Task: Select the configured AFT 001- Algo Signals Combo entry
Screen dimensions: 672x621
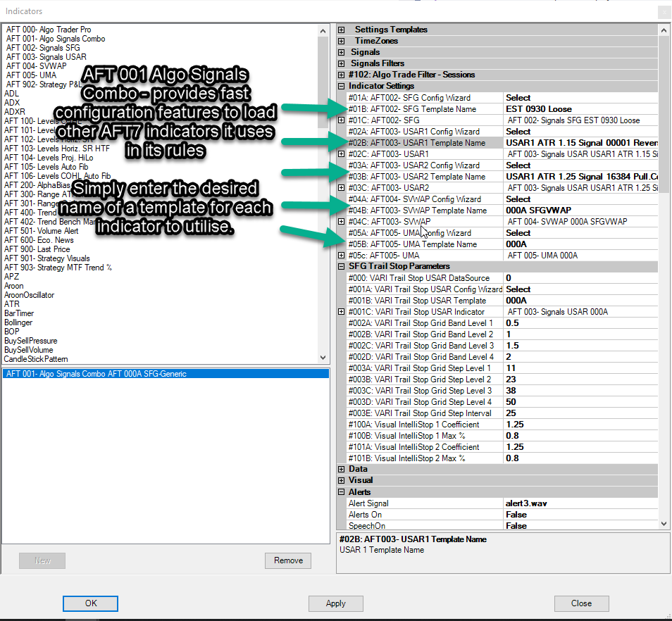Action: [x=96, y=374]
